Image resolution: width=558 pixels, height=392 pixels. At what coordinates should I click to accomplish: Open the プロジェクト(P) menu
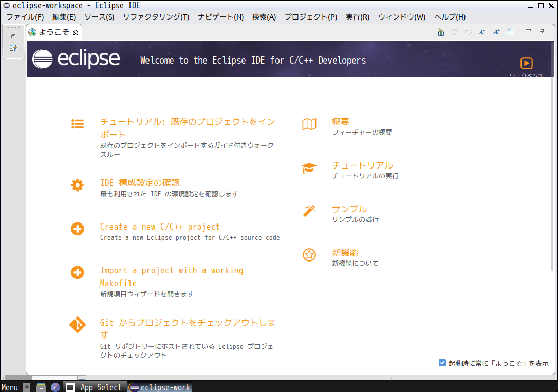(311, 17)
